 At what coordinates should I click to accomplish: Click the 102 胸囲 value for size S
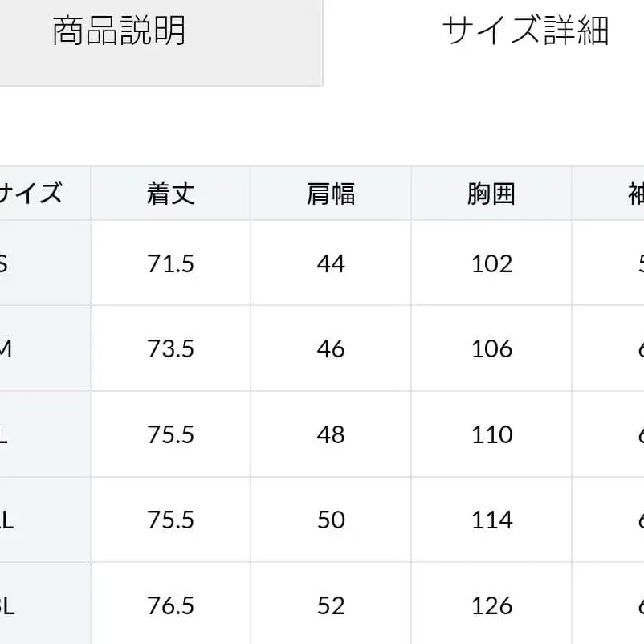pyautogui.click(x=491, y=263)
